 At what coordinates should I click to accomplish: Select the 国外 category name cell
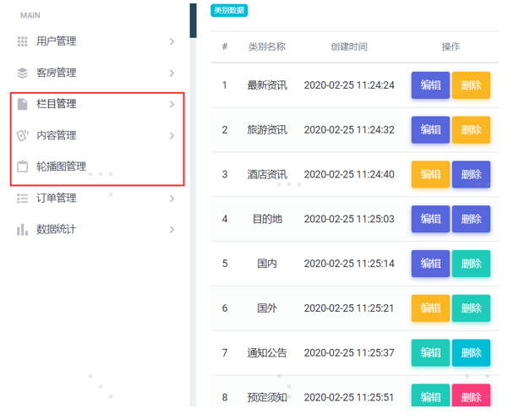click(x=267, y=308)
